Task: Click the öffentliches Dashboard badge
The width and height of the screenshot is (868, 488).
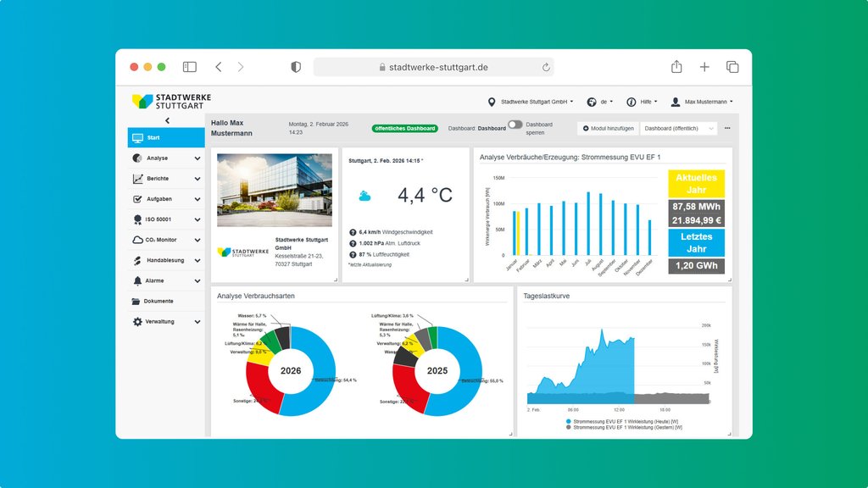Action: tap(404, 129)
